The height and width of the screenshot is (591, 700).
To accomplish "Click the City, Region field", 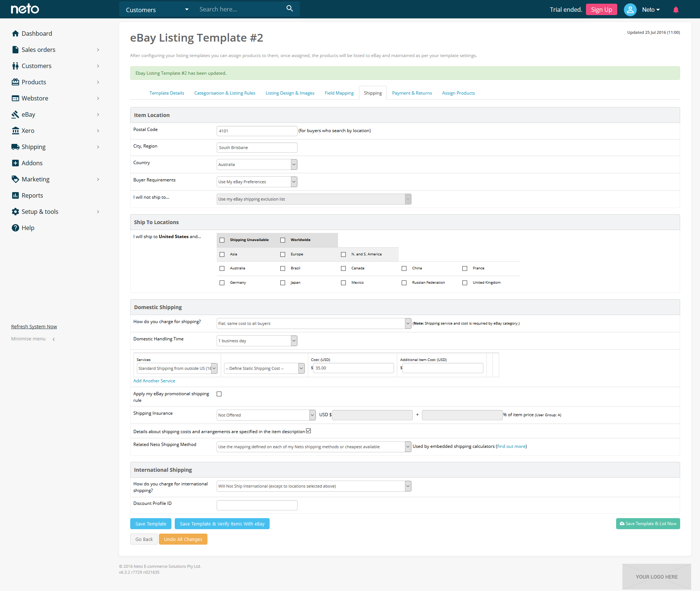I will pos(257,148).
